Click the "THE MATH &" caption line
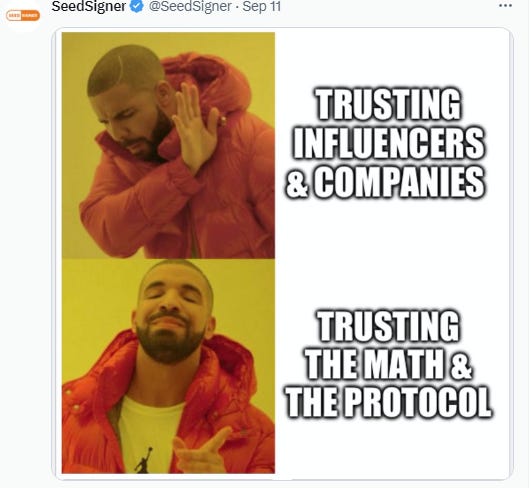The width and height of the screenshot is (531, 488). (x=388, y=364)
